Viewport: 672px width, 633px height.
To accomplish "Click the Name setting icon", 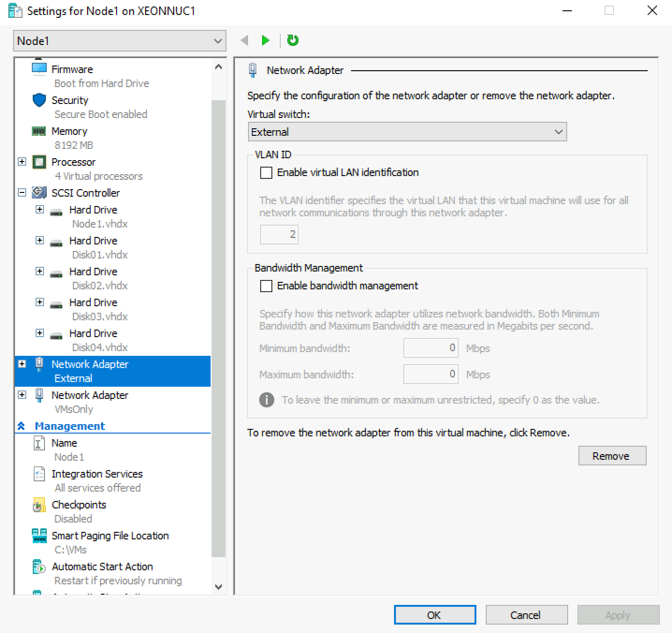I will 39,443.
